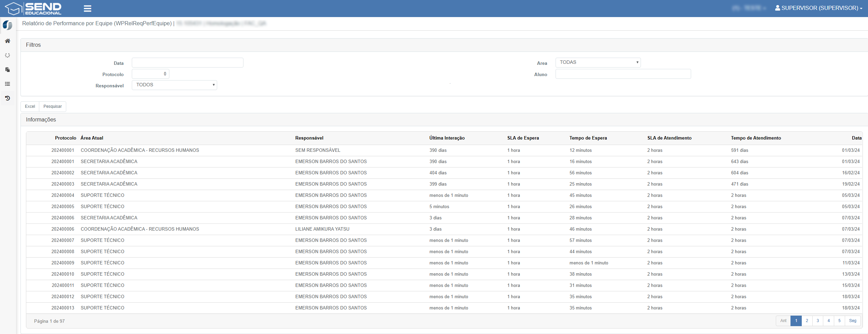868x334 pixels.
Task: Click the 16 minutos wait time
Action: [x=580, y=162]
